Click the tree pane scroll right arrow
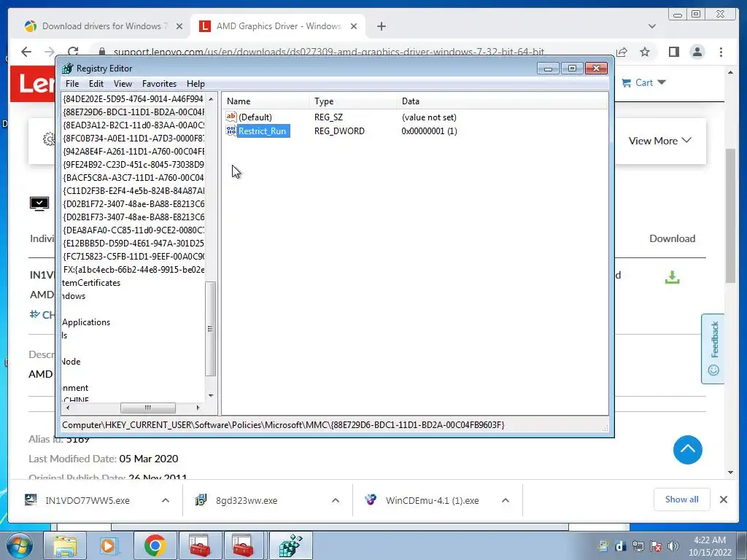Viewport: 747px width, 560px height. (x=198, y=408)
